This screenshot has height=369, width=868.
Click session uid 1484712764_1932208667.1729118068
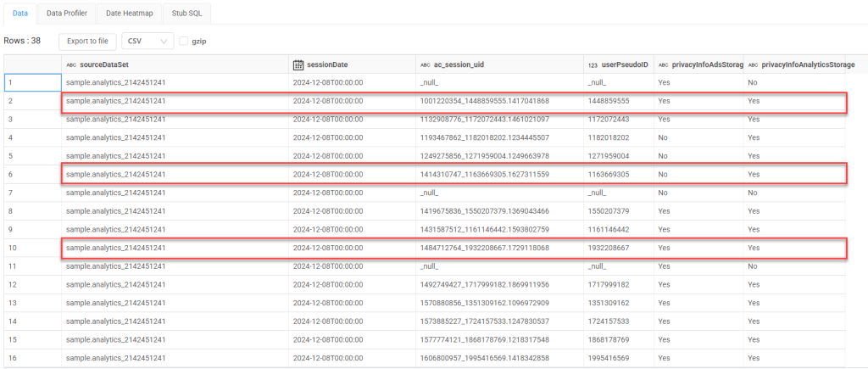tap(484, 248)
